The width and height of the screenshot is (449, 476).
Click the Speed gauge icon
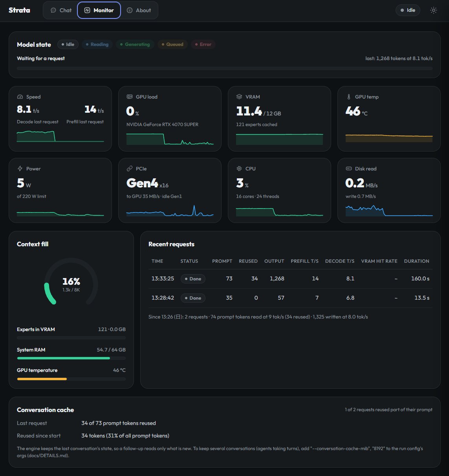(x=20, y=97)
